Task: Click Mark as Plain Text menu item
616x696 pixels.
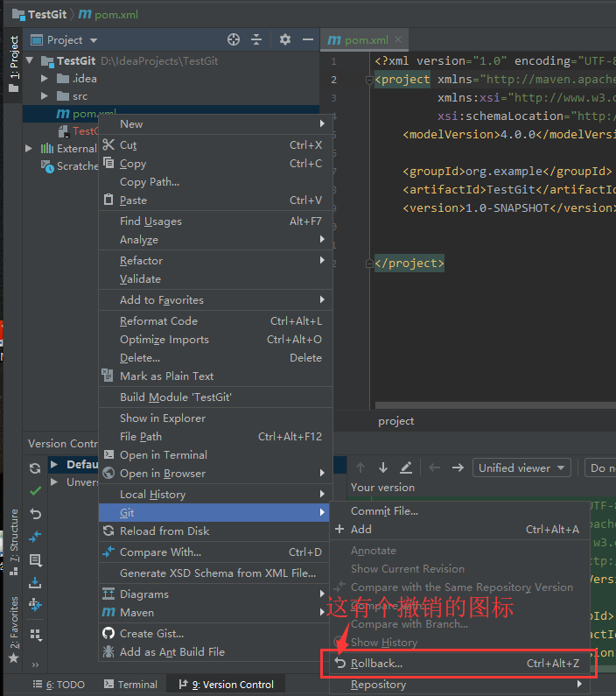Action: [x=215, y=376]
